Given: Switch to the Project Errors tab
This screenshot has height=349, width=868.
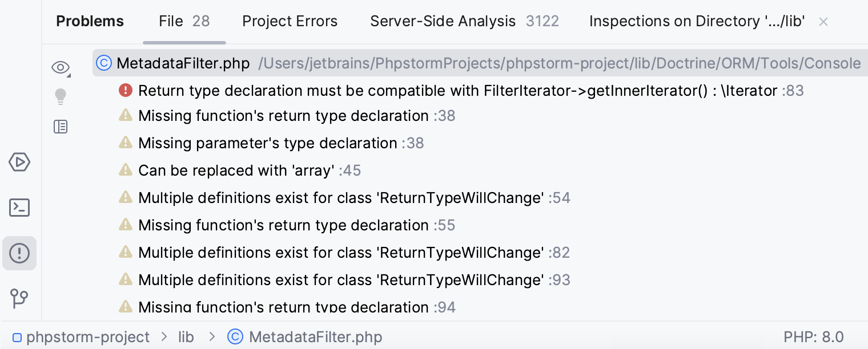Looking at the screenshot, I should (290, 21).
